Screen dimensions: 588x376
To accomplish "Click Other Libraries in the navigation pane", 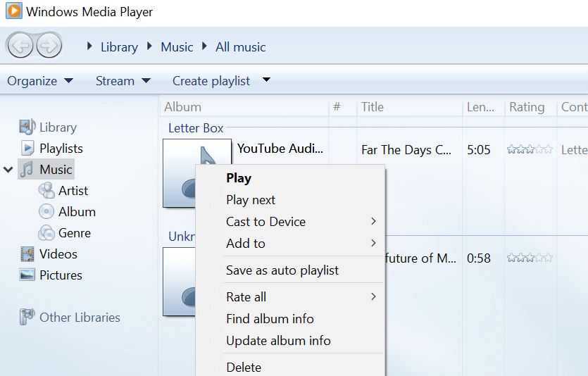I will tap(80, 317).
